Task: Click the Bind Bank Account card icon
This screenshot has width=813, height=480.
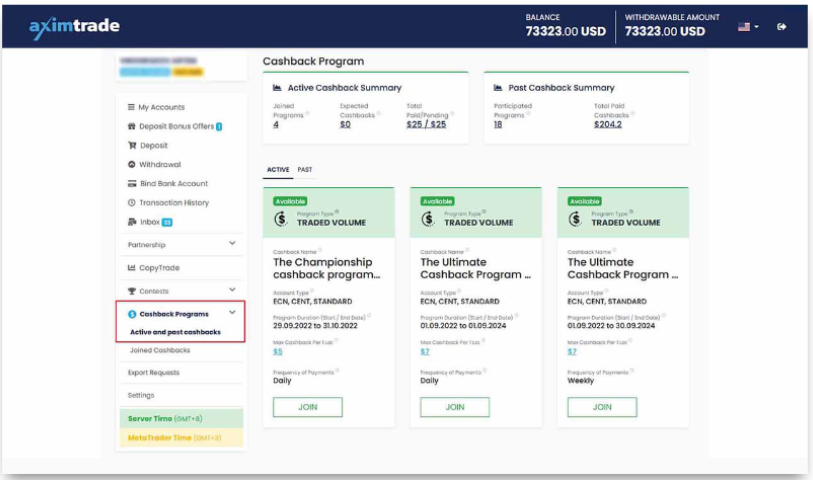Action: click(132, 183)
